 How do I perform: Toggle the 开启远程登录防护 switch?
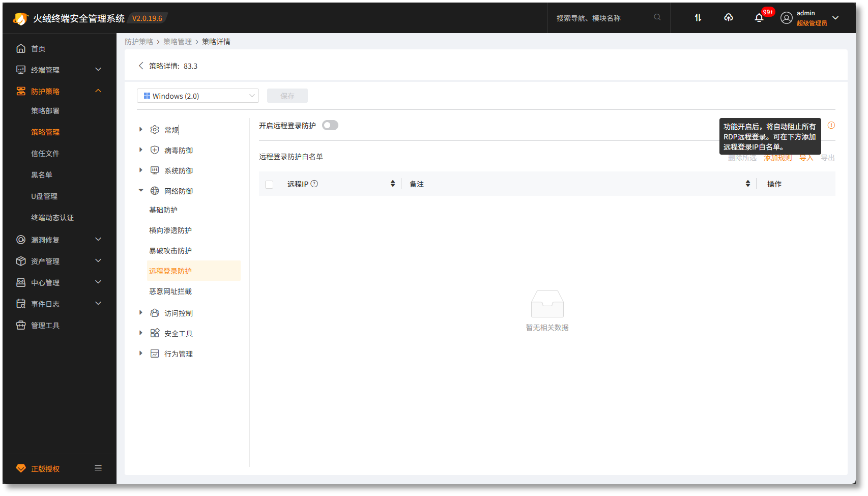click(x=330, y=125)
